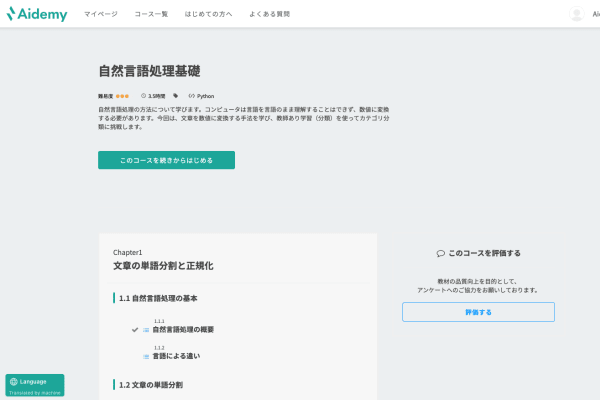Click the speech bubble icon by このコースを評価する
The width and height of the screenshot is (600, 400).
pos(440,253)
